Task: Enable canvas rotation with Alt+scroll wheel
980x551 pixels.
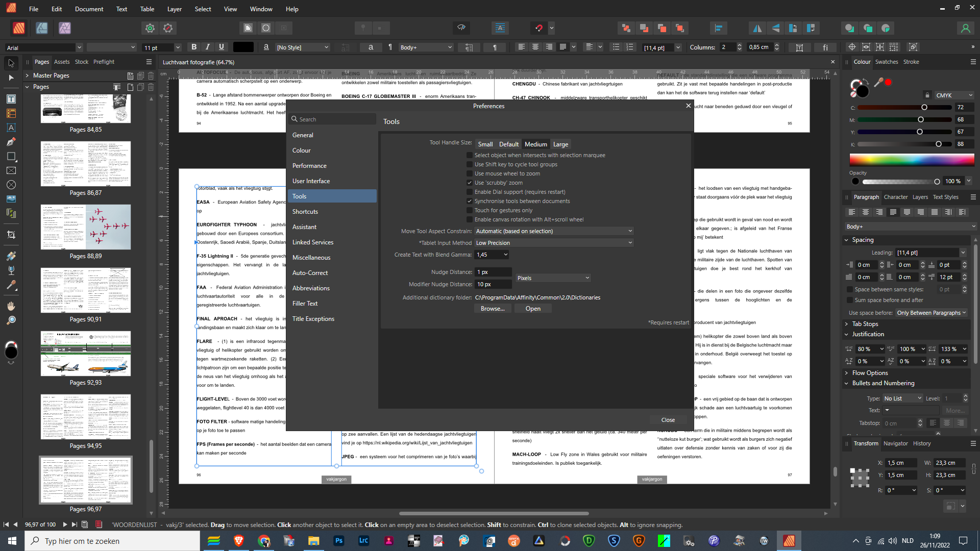Action: (x=470, y=219)
